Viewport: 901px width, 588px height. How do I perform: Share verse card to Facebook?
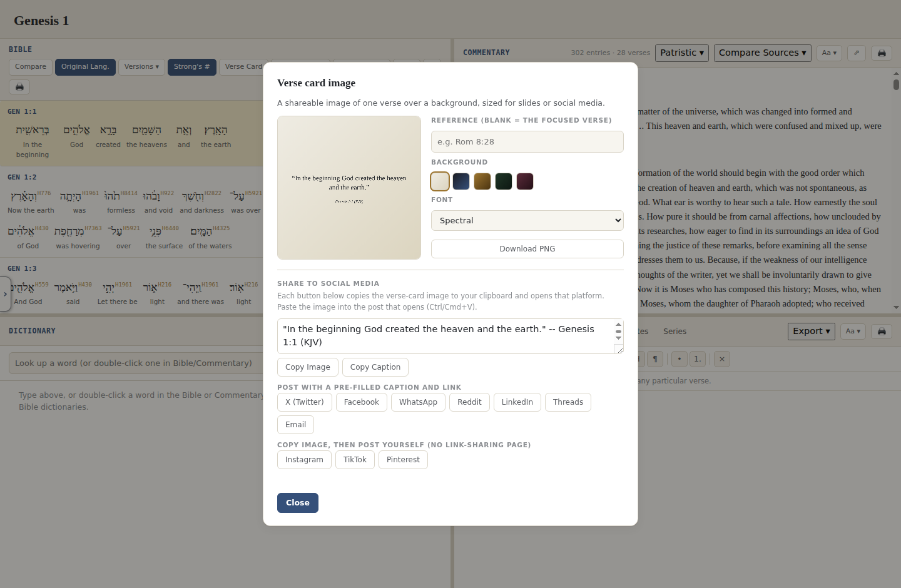(x=362, y=402)
